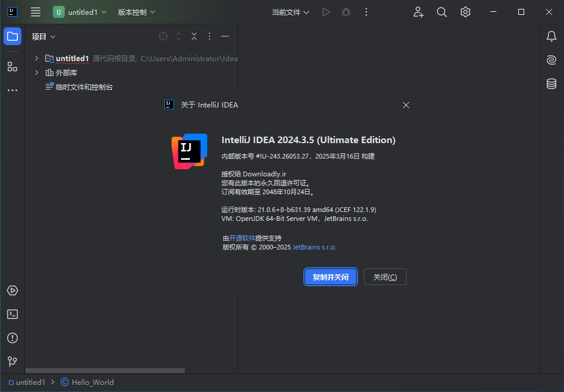The height and width of the screenshot is (392, 564).
Task: Expand the 外部库 tree node
Action: [x=36, y=72]
